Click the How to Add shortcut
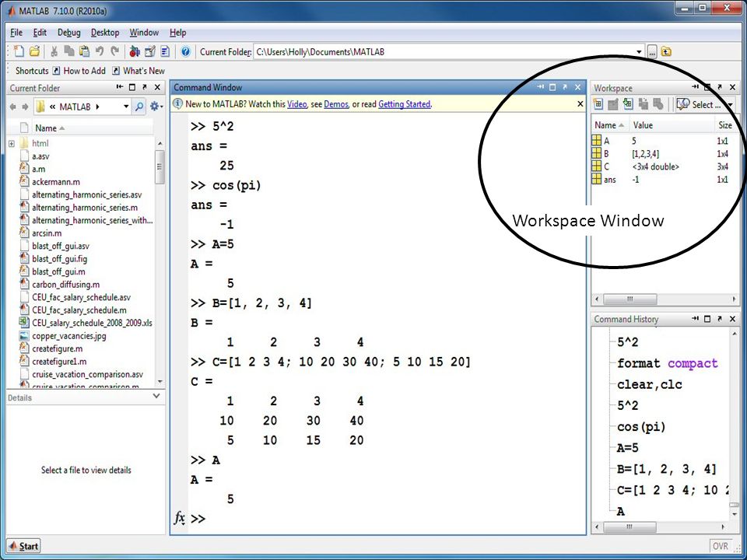Screen dimensions: 747x560 point(79,71)
